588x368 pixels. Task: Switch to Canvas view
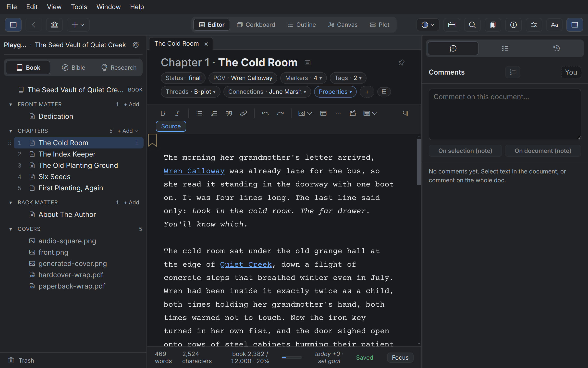(343, 25)
